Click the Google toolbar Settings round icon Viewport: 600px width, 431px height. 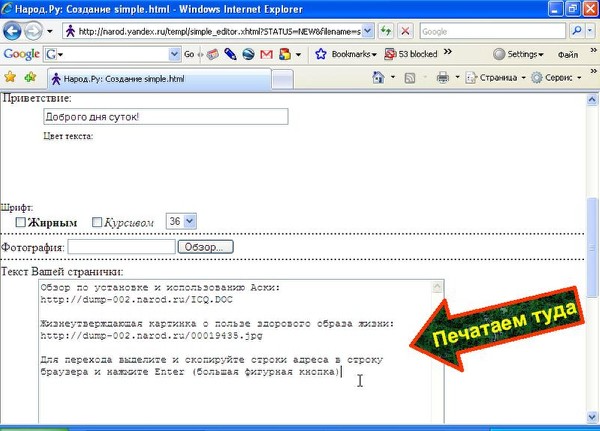point(499,54)
